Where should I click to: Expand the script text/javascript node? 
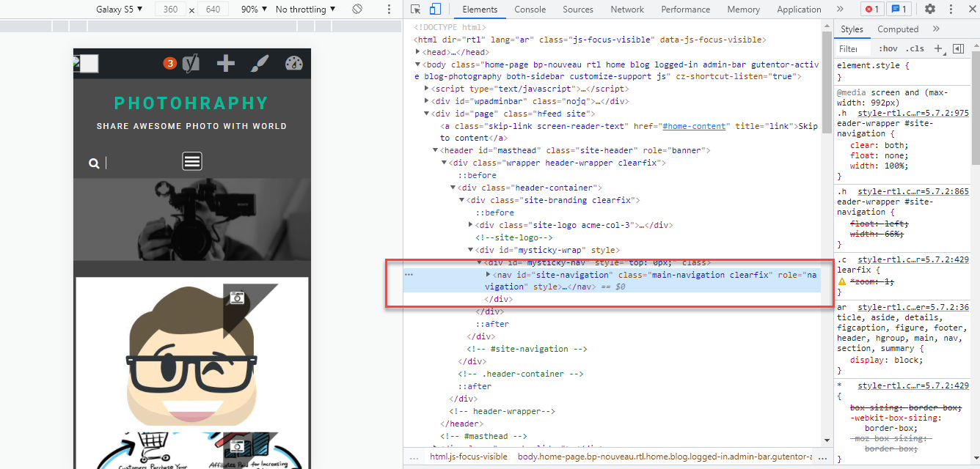(427, 89)
